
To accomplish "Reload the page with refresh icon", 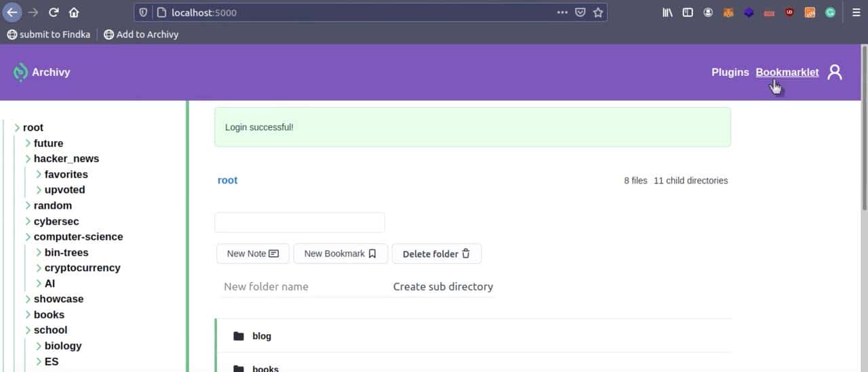I will point(54,12).
